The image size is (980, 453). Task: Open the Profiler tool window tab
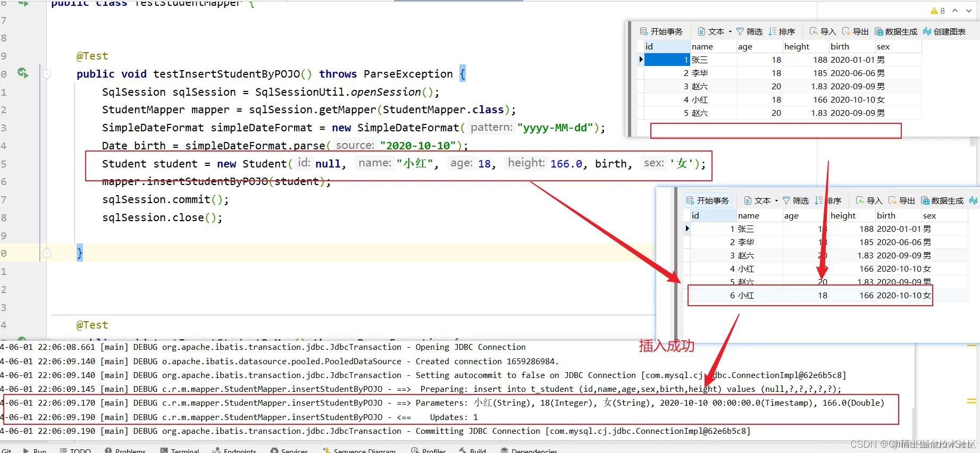(428, 450)
